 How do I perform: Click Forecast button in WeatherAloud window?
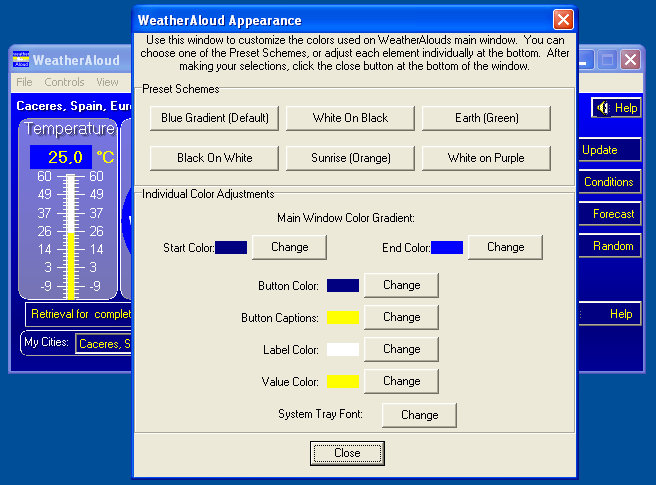(x=609, y=214)
